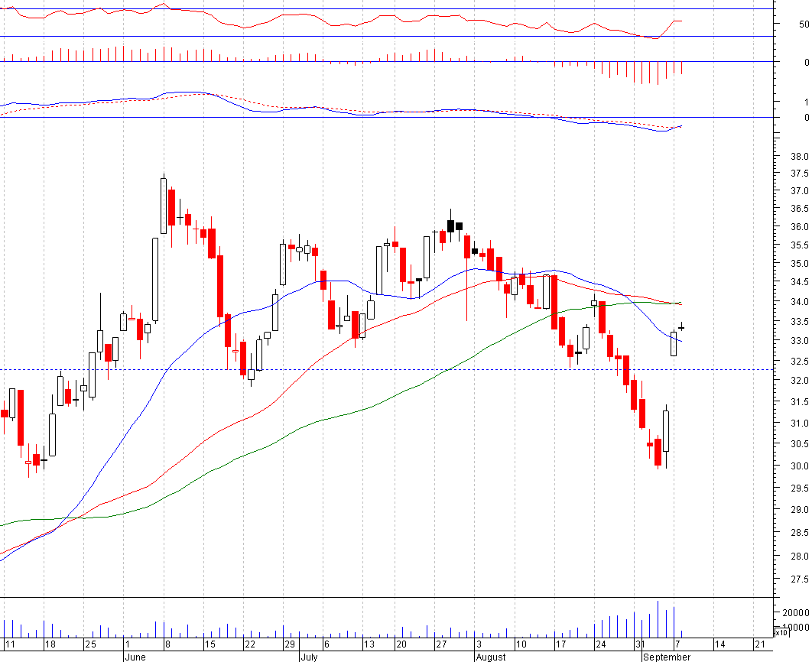This screenshot has height=662, width=812.
Task: Click the 50 level label of top oscillator
Action: pyautogui.click(x=804, y=24)
